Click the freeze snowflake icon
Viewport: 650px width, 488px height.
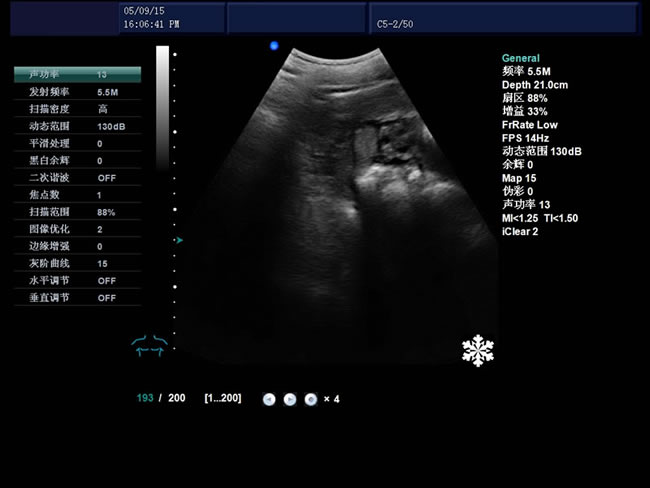(477, 350)
